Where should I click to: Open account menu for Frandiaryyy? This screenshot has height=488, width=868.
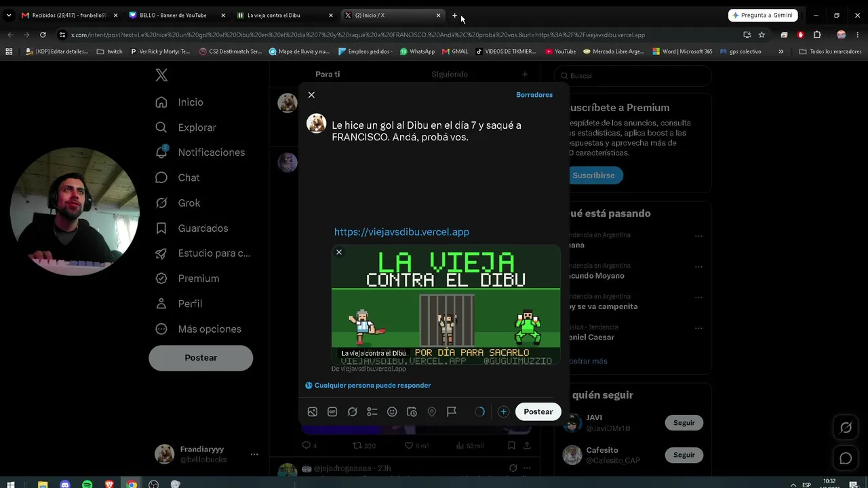[x=206, y=454]
